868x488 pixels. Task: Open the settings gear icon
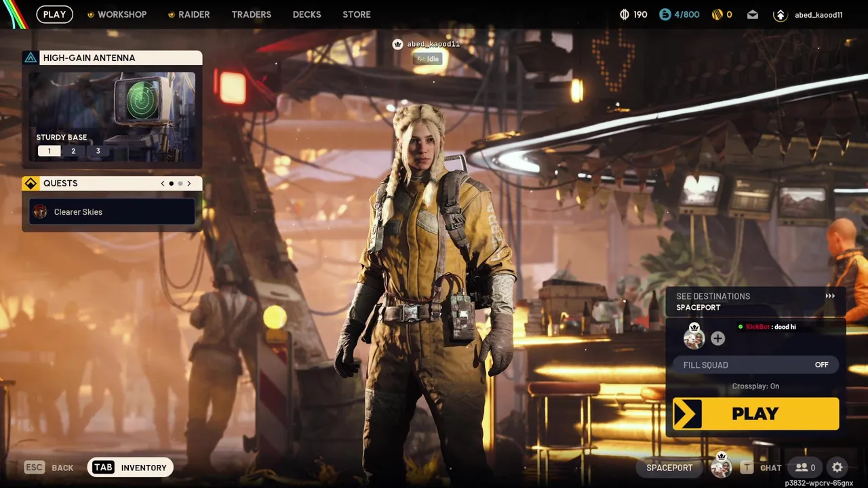tap(837, 468)
